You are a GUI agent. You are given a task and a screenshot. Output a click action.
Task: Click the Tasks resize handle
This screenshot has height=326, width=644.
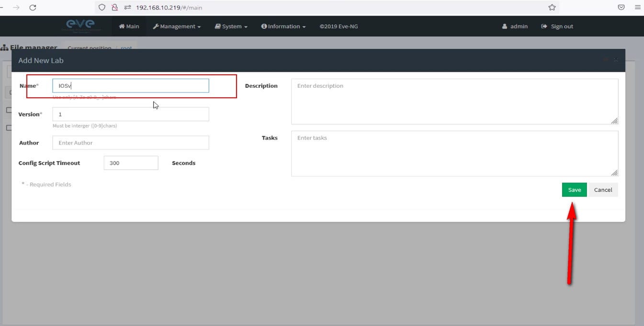click(x=614, y=173)
